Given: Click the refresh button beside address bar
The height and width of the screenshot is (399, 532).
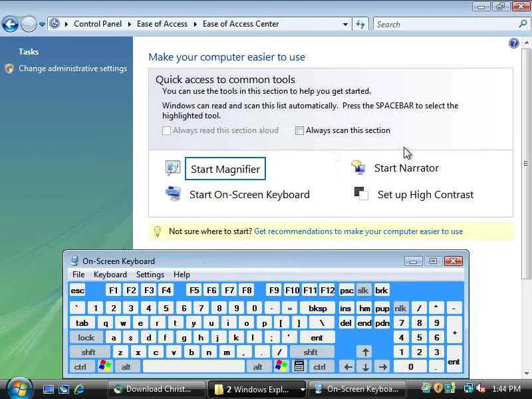Looking at the screenshot, I should click(x=360, y=24).
